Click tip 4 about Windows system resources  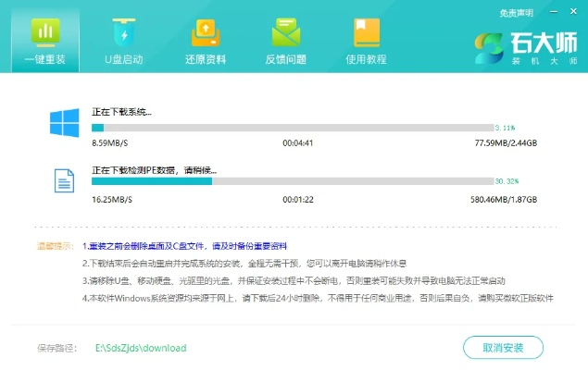(318, 298)
